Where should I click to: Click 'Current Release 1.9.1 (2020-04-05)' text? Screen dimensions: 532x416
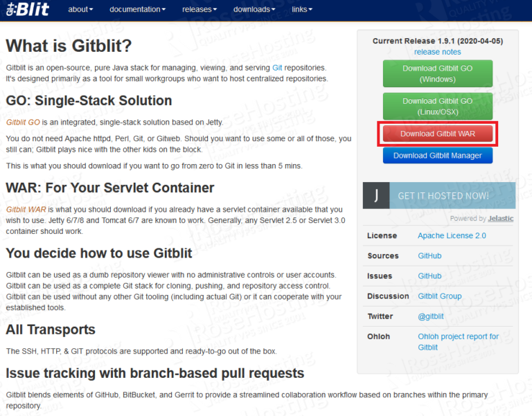click(x=438, y=41)
